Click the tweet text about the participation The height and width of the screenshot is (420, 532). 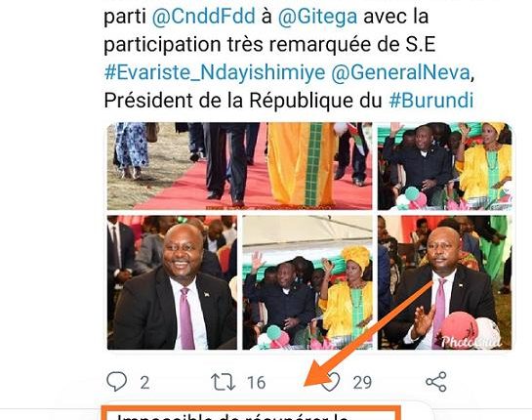pyautogui.click(x=269, y=44)
